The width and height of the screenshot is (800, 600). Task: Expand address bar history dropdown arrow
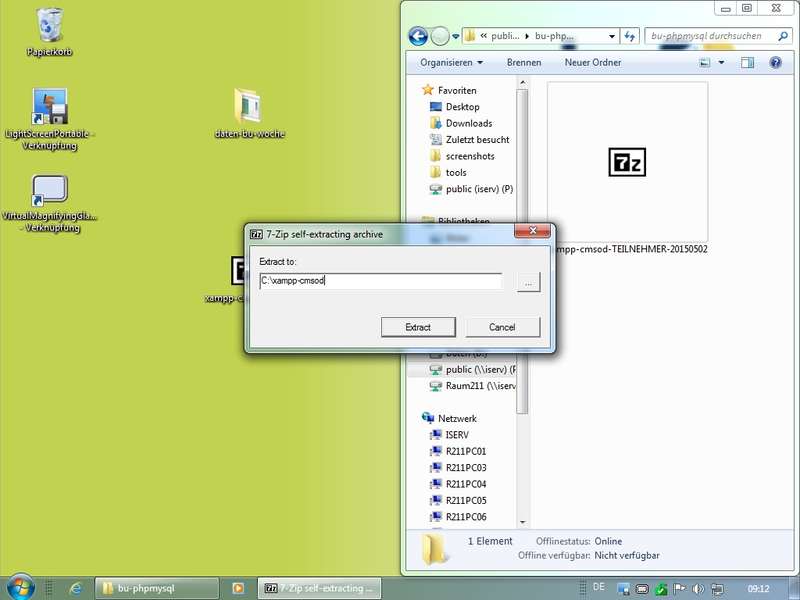click(612, 36)
